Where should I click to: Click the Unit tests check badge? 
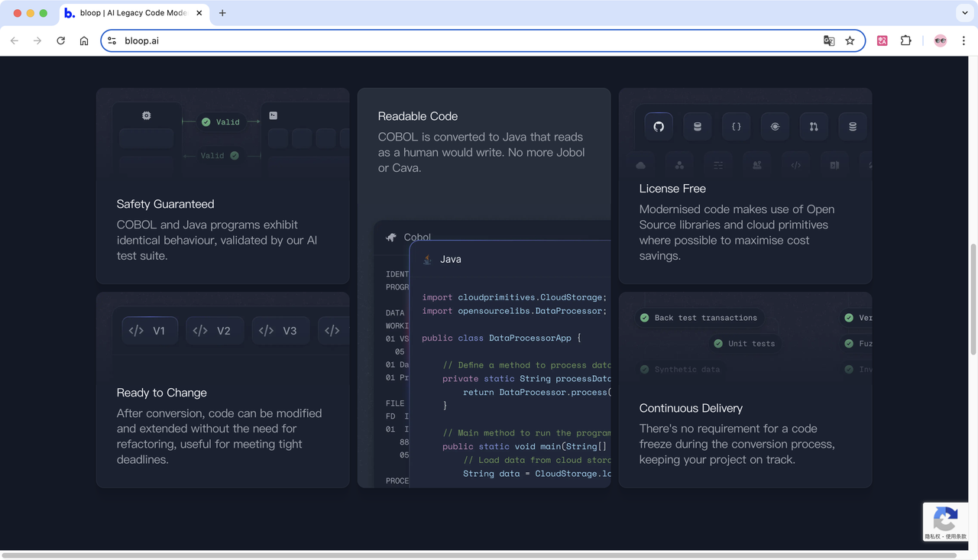pos(744,344)
